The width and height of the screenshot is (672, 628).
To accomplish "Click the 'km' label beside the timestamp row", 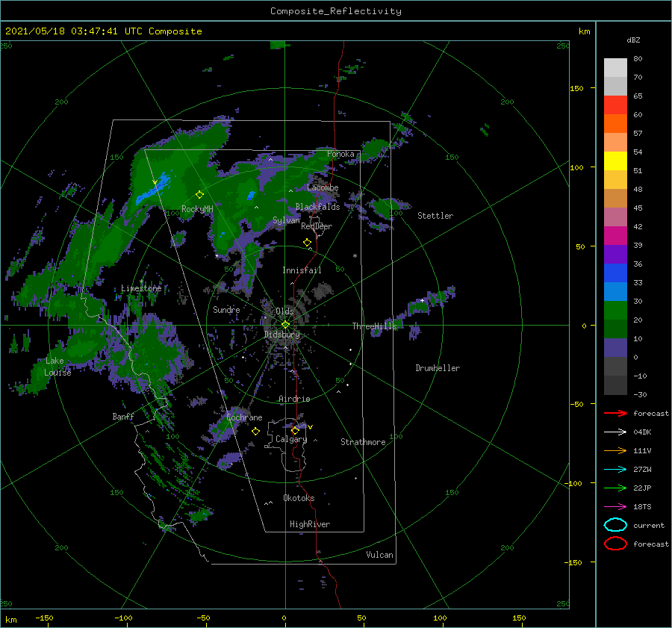I will (x=584, y=31).
